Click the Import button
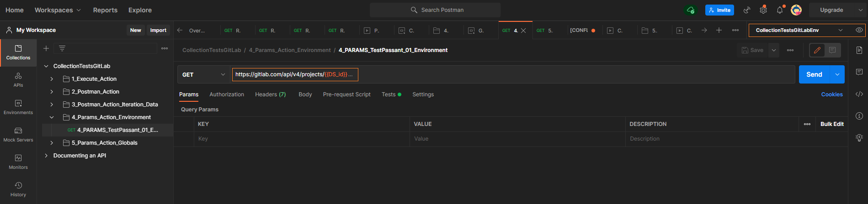The image size is (868, 204). [x=158, y=30]
